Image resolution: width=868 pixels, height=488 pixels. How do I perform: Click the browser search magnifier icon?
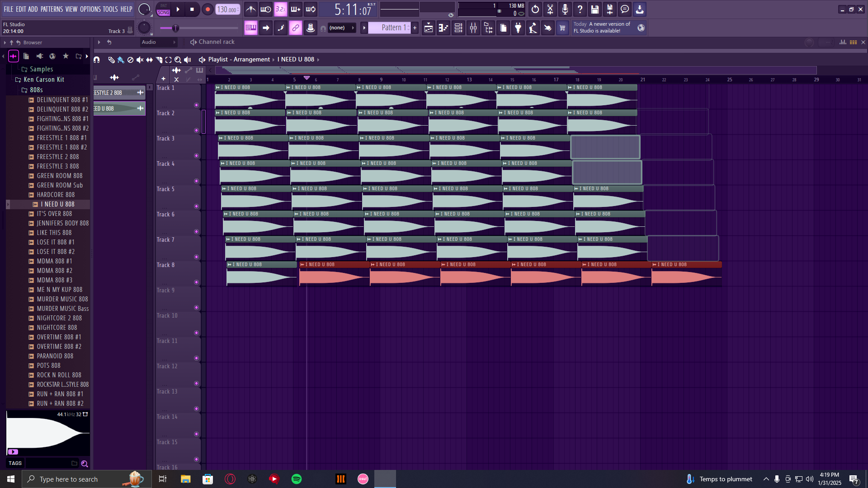(84, 464)
